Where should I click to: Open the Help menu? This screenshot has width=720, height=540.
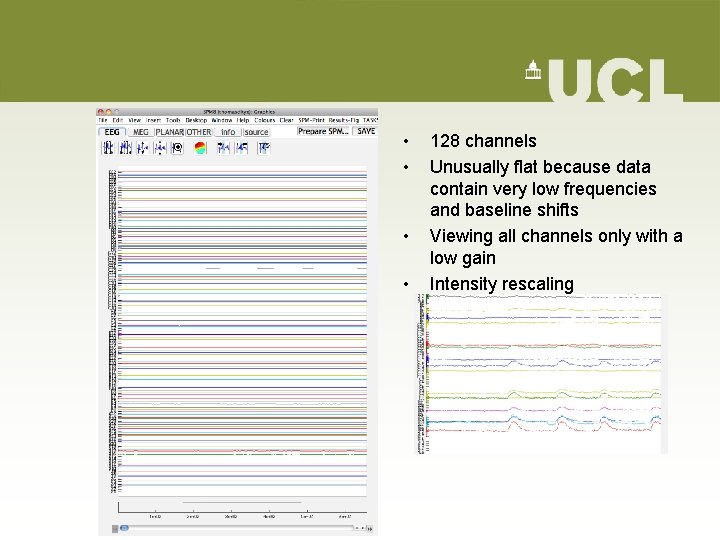243,120
